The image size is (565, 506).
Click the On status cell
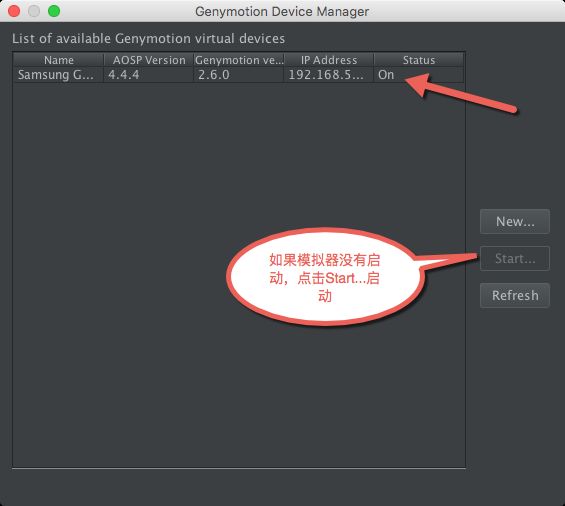click(419, 75)
